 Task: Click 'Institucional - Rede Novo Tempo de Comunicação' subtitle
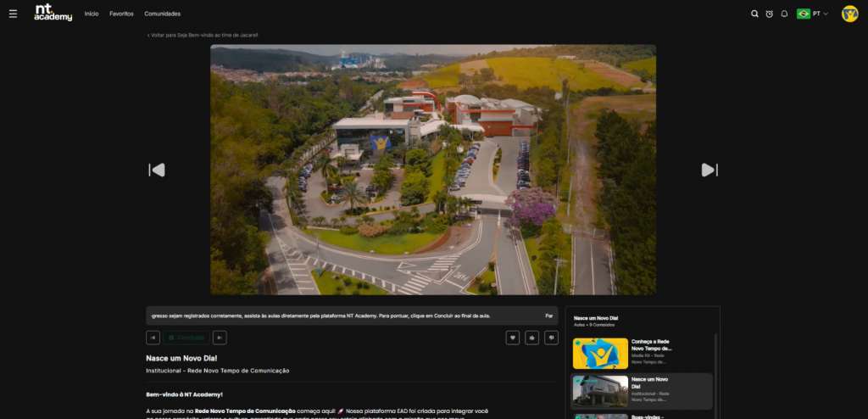tap(218, 371)
